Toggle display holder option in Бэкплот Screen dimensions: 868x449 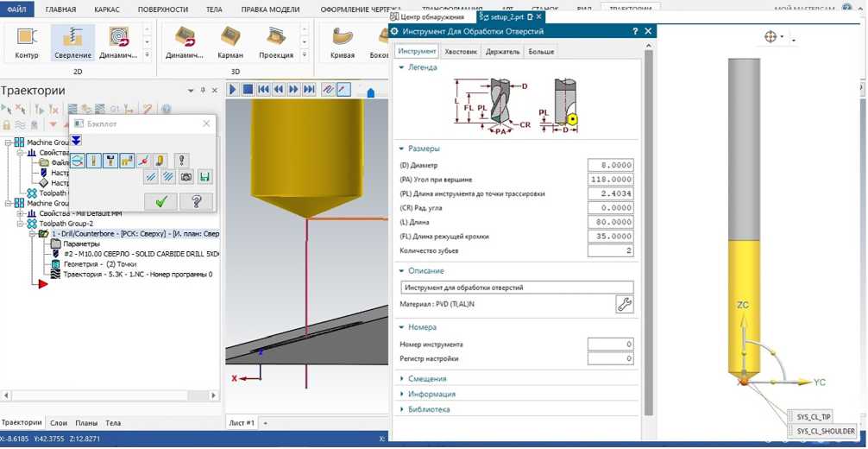coord(110,161)
